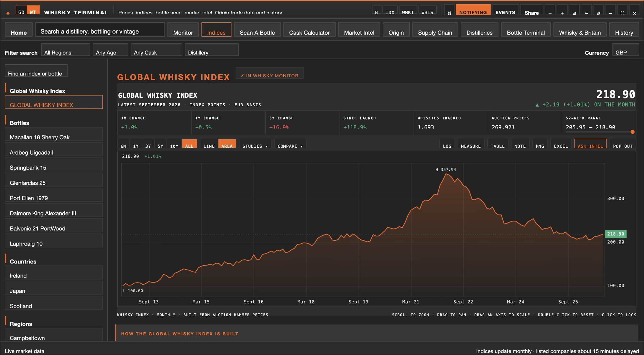Viewport: 644px width, 355px height.
Task: Open the GBP currency dropdown
Action: point(625,50)
